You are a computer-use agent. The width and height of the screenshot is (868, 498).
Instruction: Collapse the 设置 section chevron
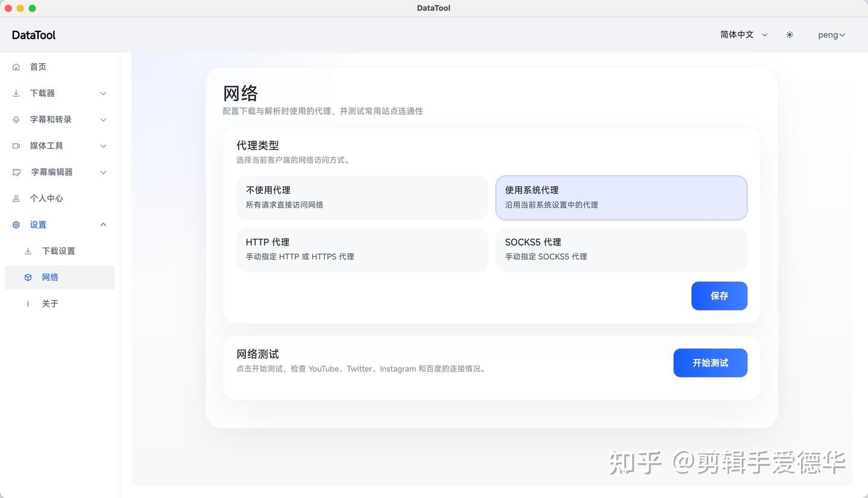tap(103, 225)
